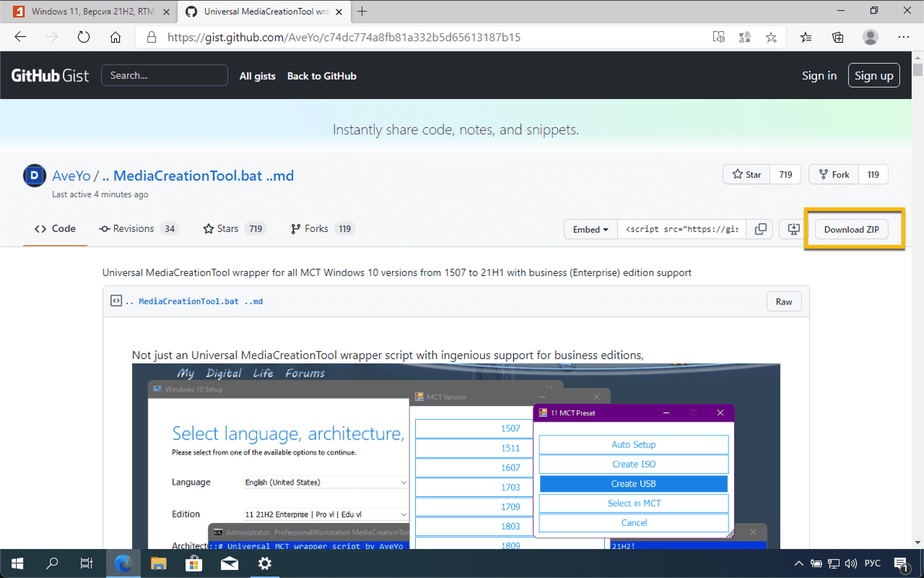Select the Universal MediaCreationTool browser tab

pos(265,11)
